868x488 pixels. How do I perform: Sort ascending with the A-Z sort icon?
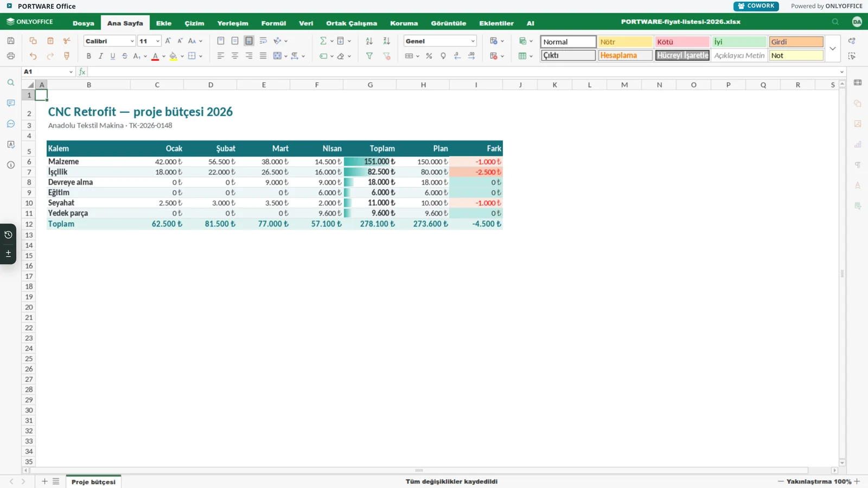coord(369,41)
